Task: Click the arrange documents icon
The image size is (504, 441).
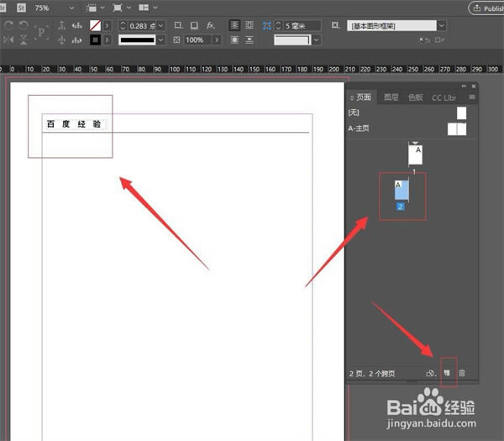Action: click(x=144, y=8)
